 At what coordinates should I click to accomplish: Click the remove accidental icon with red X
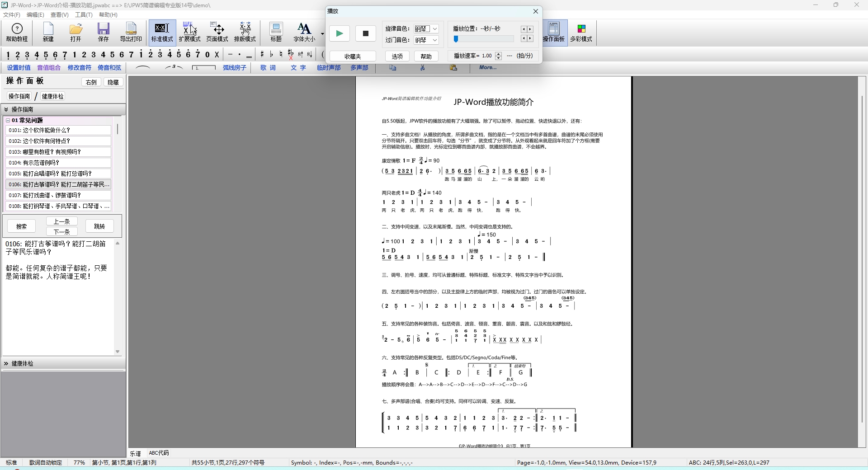[x=291, y=55]
